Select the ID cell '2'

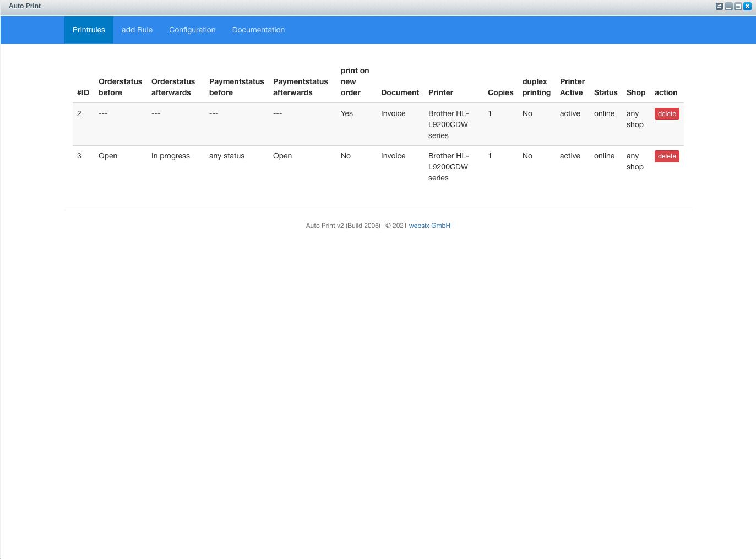79,113
